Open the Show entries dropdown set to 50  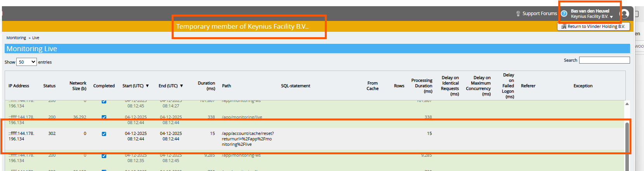pos(26,62)
